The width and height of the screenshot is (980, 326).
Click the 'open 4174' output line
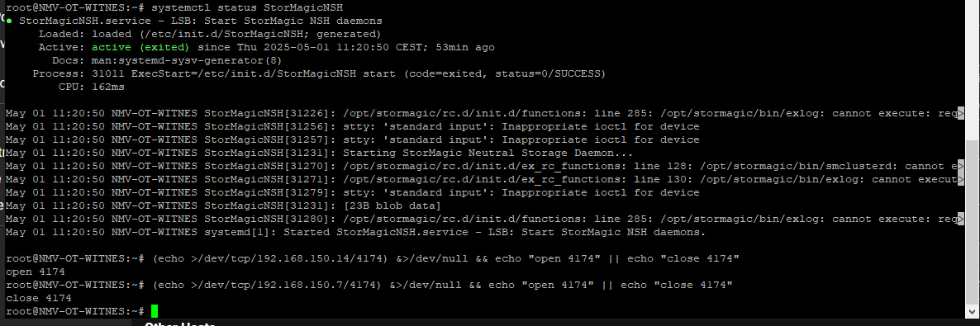(35, 272)
